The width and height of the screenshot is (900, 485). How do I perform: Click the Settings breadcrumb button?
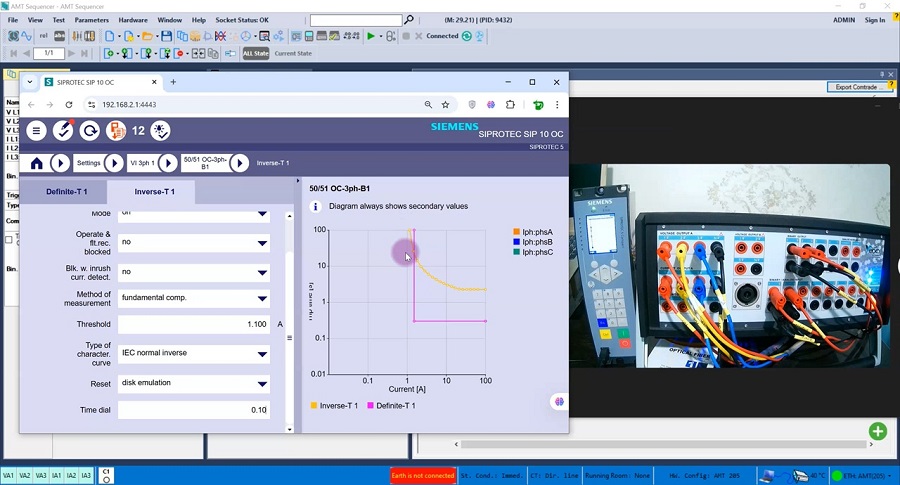tap(89, 163)
